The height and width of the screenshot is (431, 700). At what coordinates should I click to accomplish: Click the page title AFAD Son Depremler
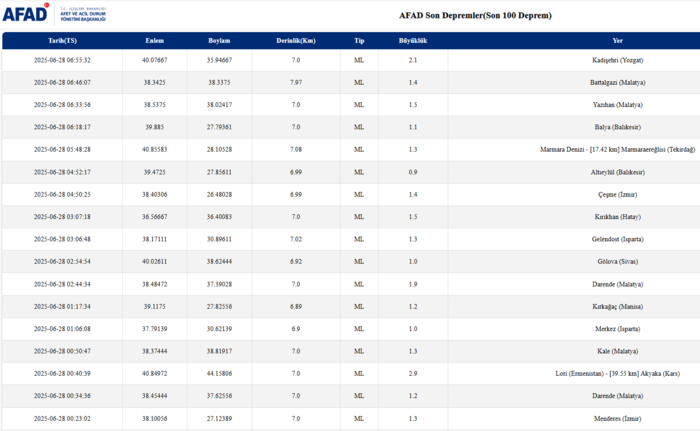(x=475, y=16)
